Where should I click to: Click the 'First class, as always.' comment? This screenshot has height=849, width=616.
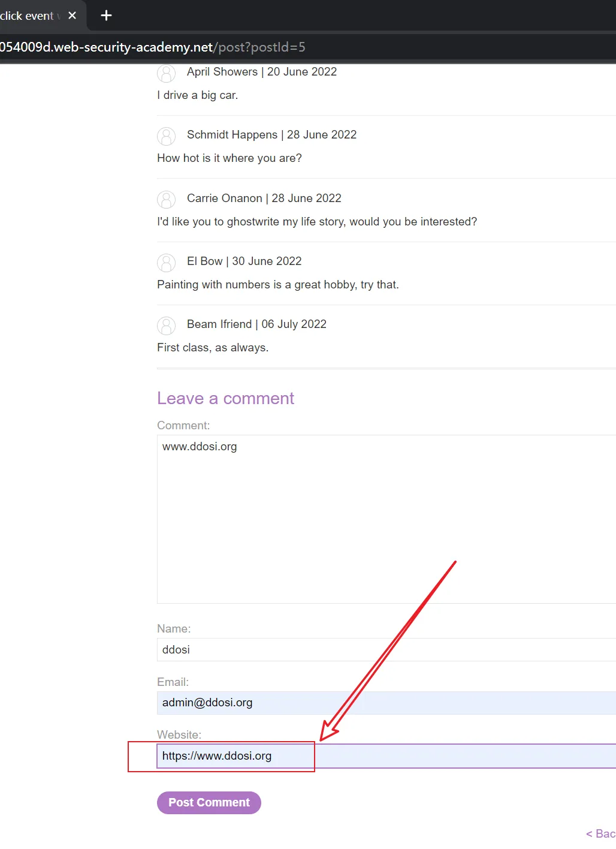click(x=213, y=348)
